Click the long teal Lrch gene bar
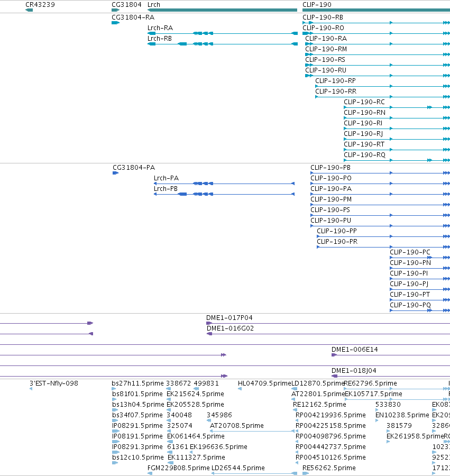 pos(222,10)
